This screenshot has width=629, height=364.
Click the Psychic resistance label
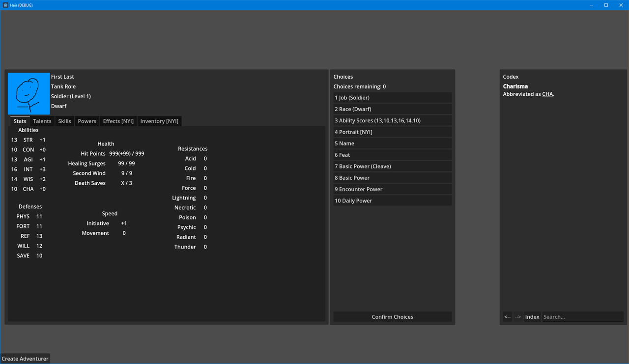click(186, 227)
